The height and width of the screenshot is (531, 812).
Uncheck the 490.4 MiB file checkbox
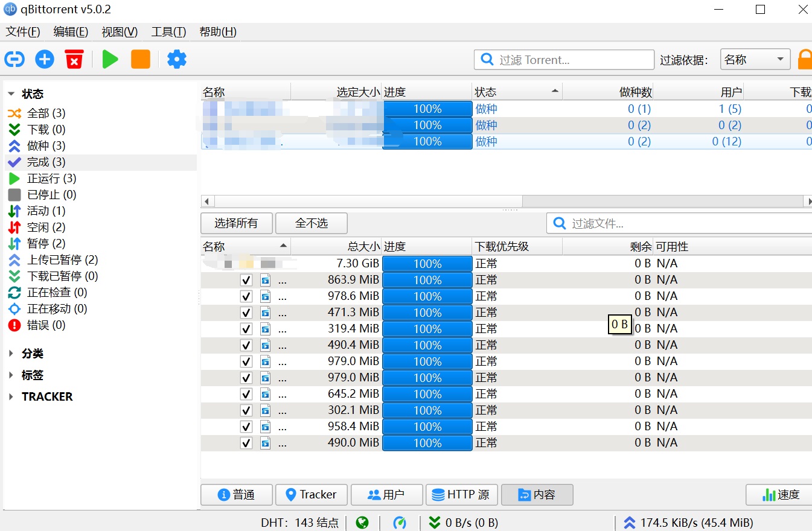tap(246, 345)
